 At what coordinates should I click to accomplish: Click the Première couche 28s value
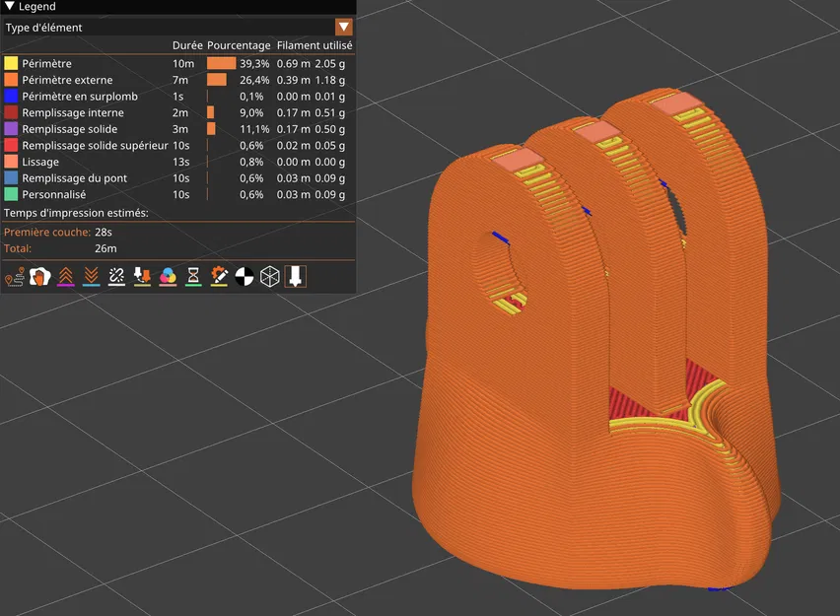[104, 232]
